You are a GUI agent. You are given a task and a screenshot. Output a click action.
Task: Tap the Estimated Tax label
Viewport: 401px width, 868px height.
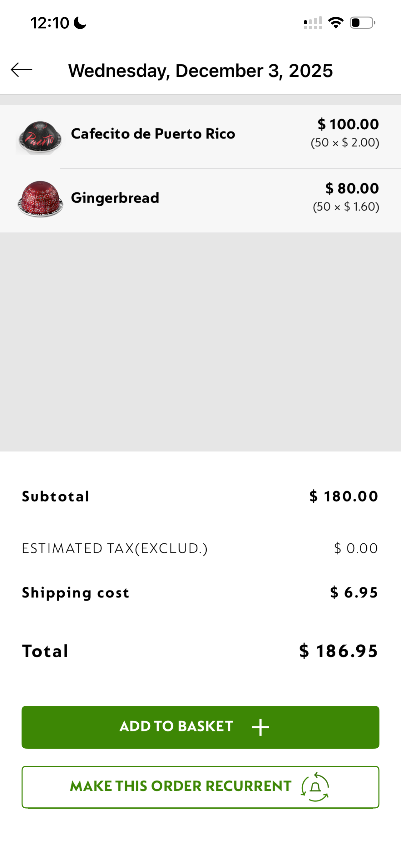coord(115,549)
